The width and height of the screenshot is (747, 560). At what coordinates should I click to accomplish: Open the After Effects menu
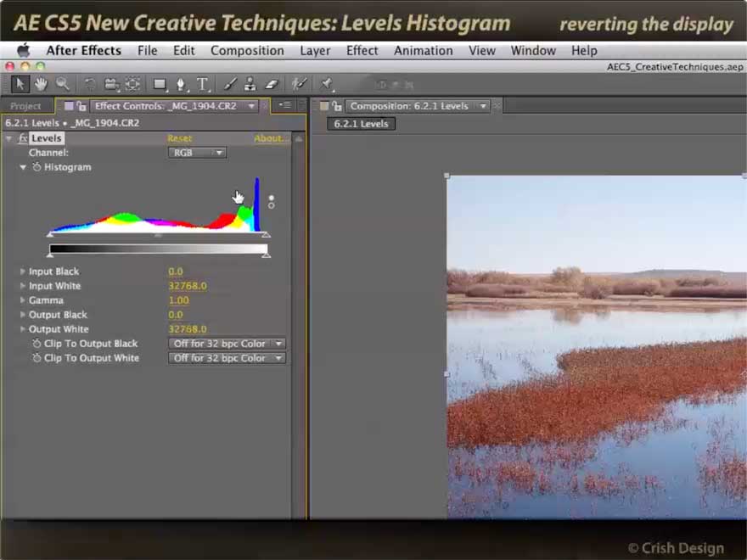pyautogui.click(x=84, y=50)
